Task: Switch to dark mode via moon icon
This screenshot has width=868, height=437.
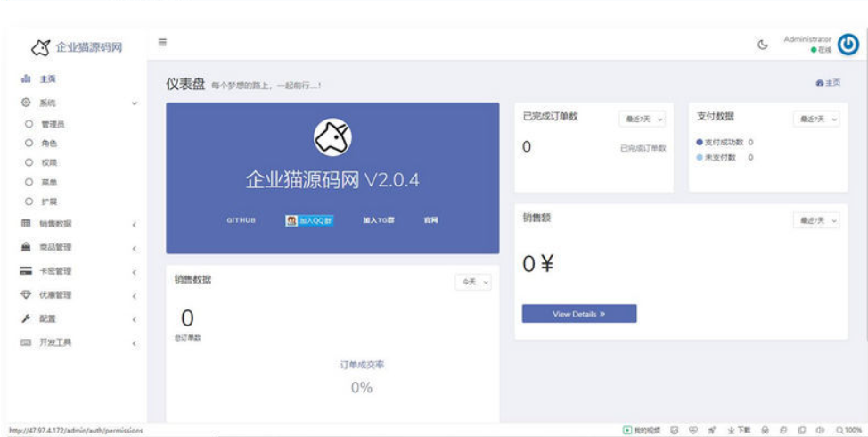Action: tap(763, 45)
